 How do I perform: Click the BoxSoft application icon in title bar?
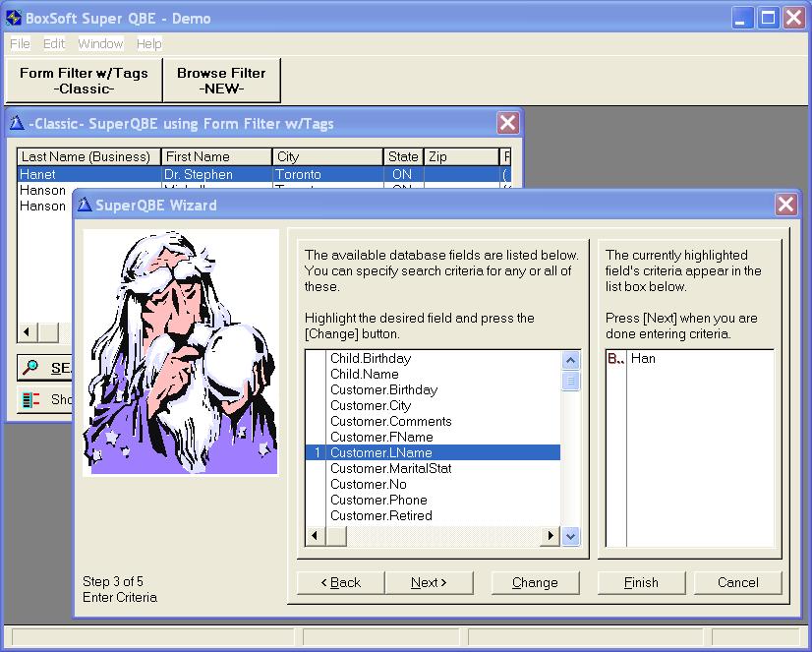(x=14, y=18)
